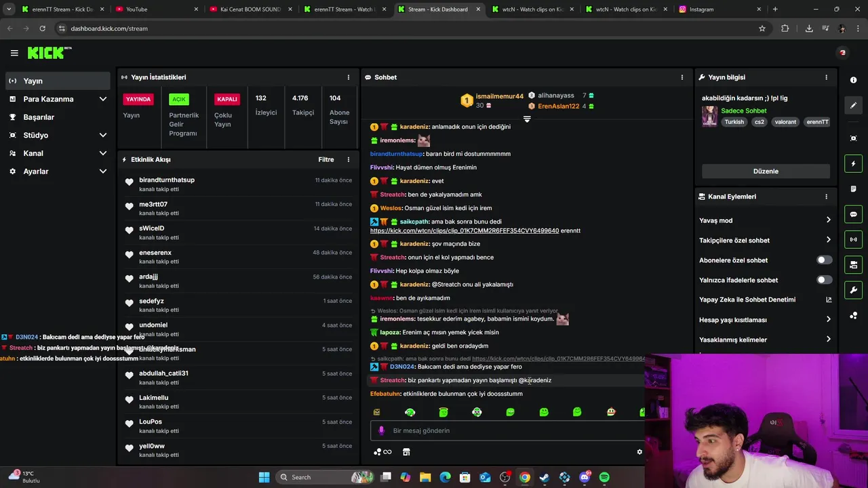Screen dimensions: 868x488
Task: Click the valorant tag
Action: (785, 122)
